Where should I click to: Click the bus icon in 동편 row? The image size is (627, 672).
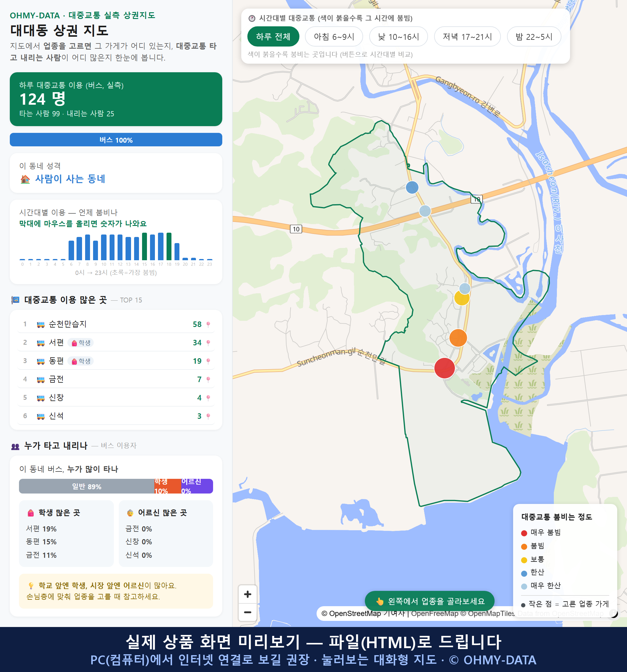[40, 361]
